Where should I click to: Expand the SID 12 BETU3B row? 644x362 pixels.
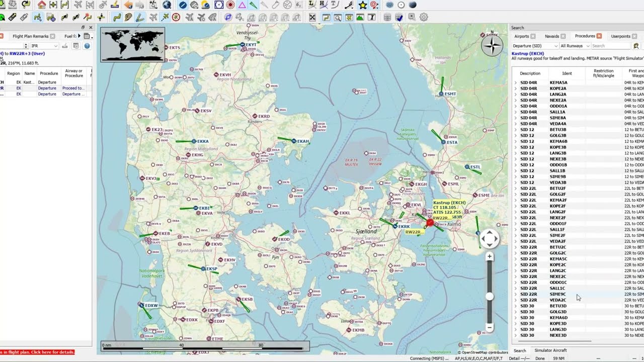(515, 130)
